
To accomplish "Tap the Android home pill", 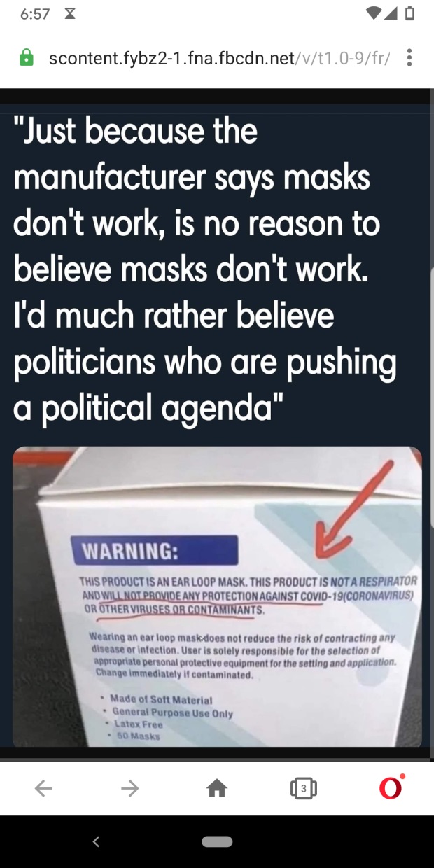I will coord(217,841).
